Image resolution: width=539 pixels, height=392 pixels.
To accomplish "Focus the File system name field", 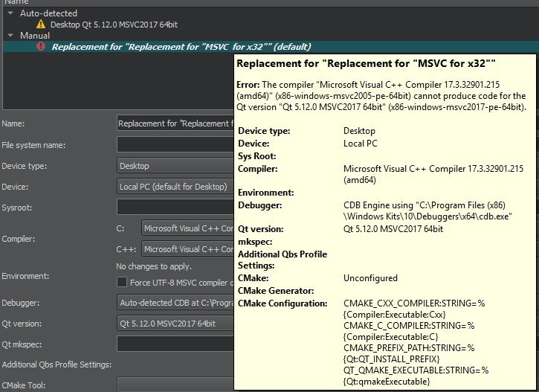I will [x=175, y=144].
